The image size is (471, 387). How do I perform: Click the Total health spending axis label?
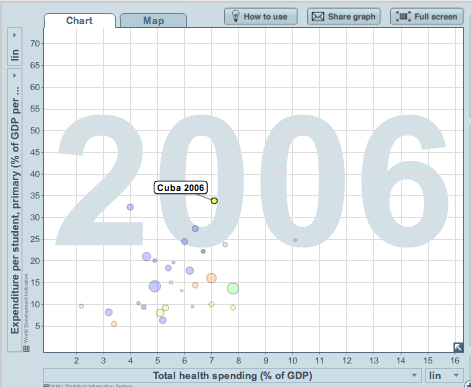[233, 376]
